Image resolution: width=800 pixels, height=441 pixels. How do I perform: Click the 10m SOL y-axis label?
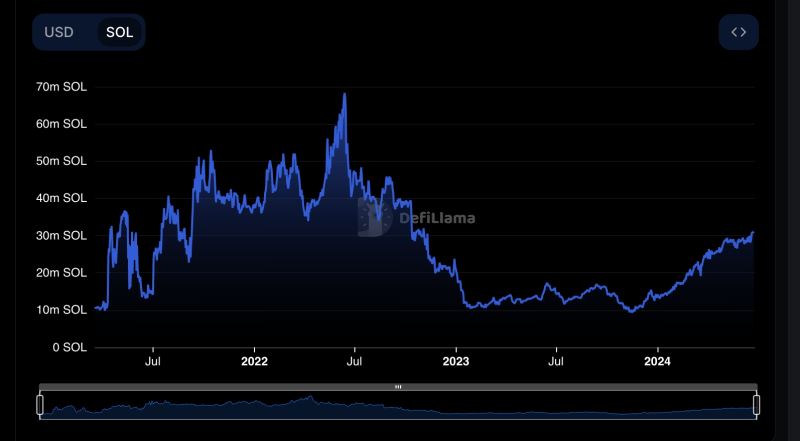point(61,310)
